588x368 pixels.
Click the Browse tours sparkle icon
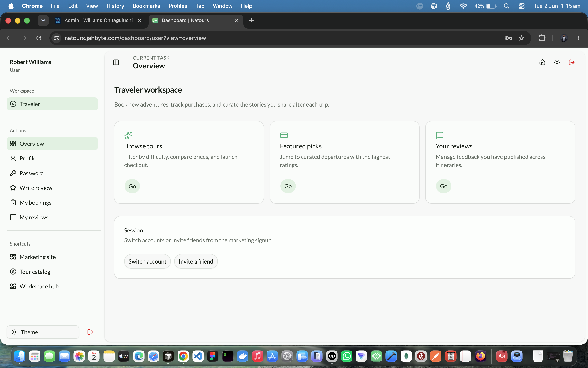[128, 135]
